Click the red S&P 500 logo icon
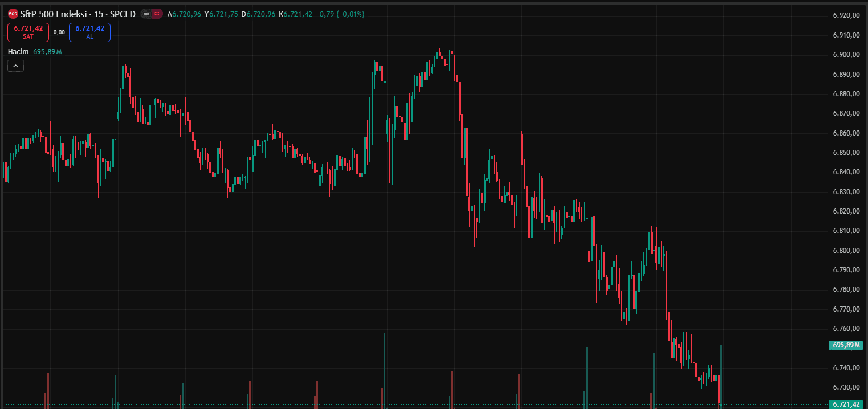This screenshot has width=868, height=409. pyautogui.click(x=13, y=14)
